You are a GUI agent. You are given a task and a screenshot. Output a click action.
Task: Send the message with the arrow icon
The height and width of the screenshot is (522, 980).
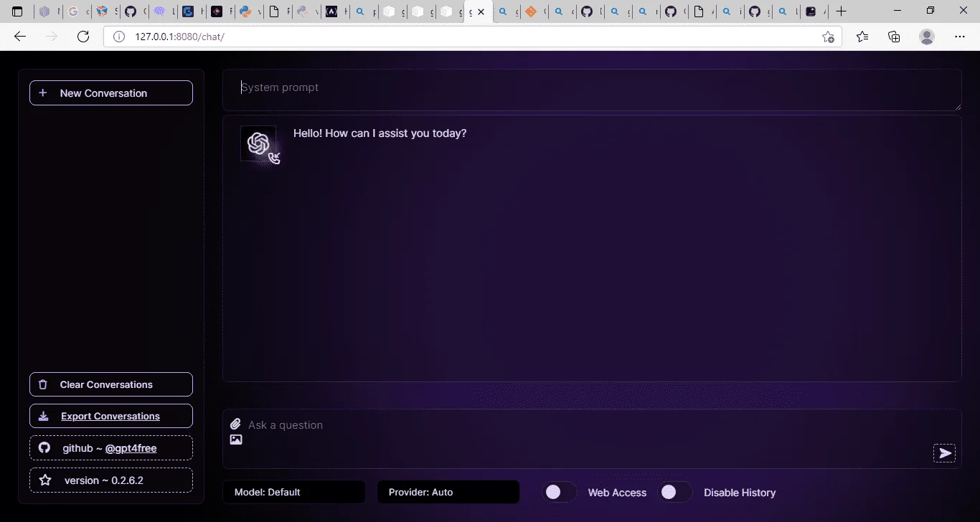coord(945,453)
